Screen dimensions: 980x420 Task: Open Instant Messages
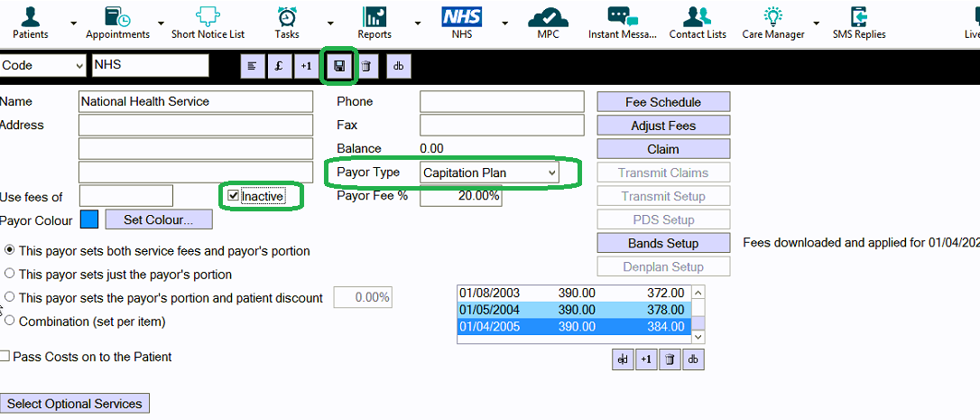(x=623, y=23)
